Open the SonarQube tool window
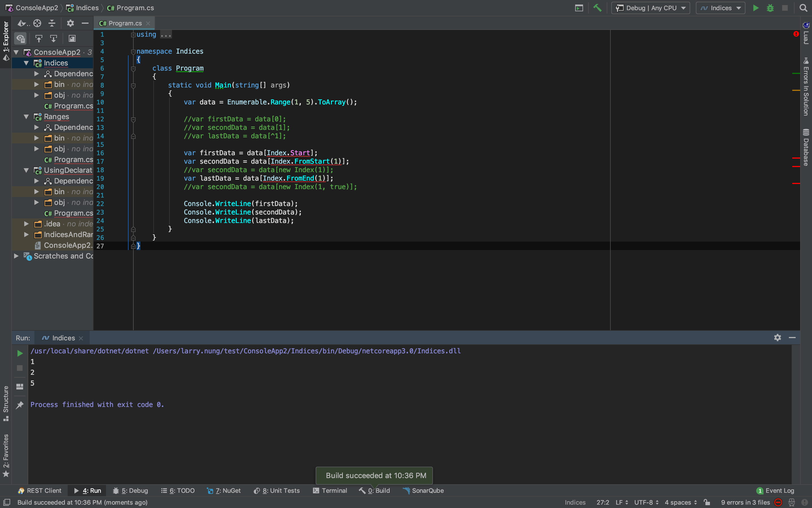Image resolution: width=812 pixels, height=508 pixels. click(x=423, y=491)
